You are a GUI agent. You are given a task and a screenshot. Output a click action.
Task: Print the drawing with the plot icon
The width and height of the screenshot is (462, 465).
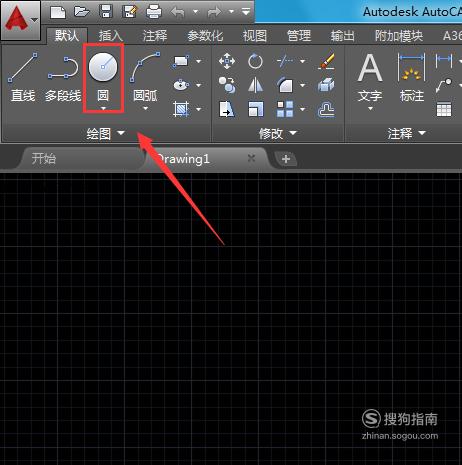click(x=154, y=12)
